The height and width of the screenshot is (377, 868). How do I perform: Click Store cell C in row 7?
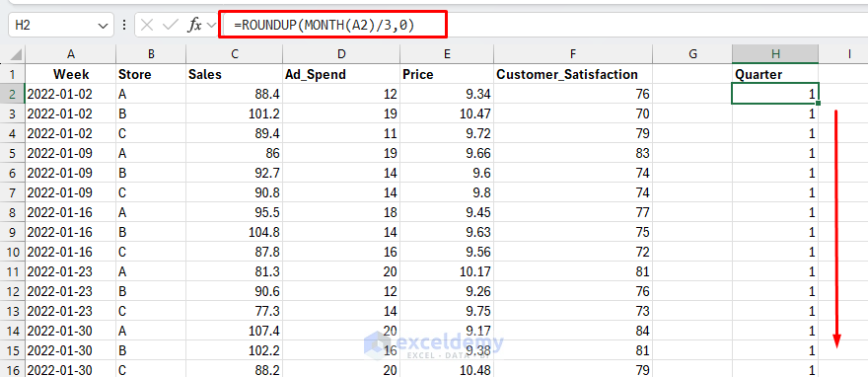[x=151, y=192]
